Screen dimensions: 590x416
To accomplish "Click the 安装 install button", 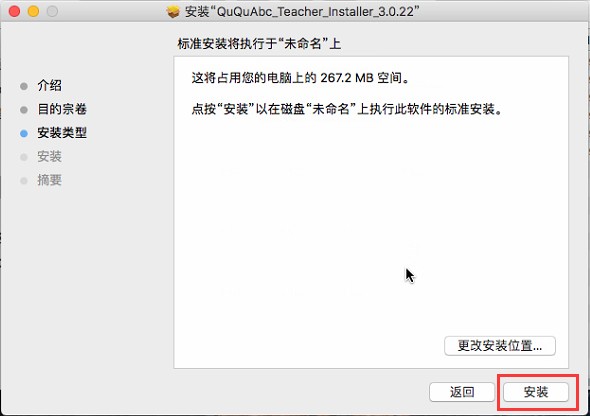I will click(x=535, y=392).
